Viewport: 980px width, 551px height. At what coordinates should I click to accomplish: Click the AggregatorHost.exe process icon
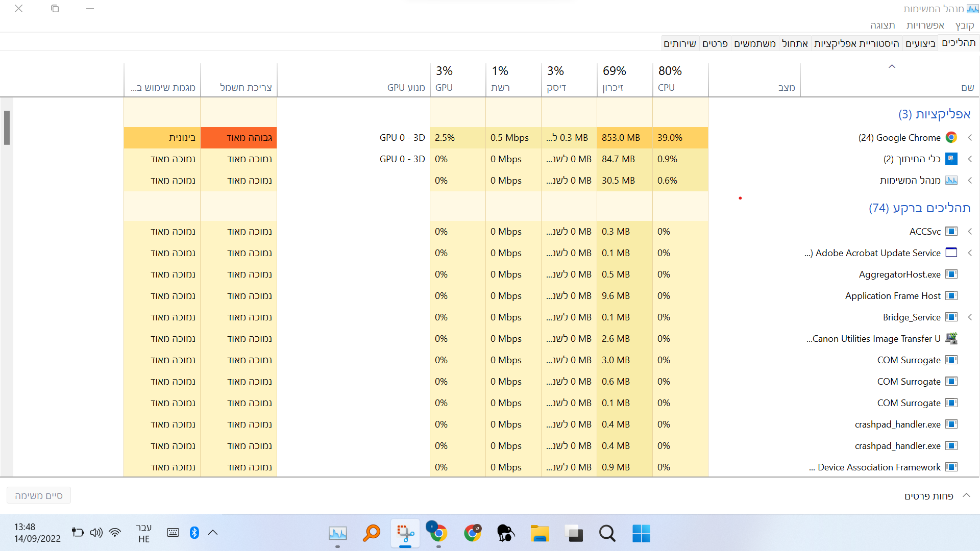point(951,274)
